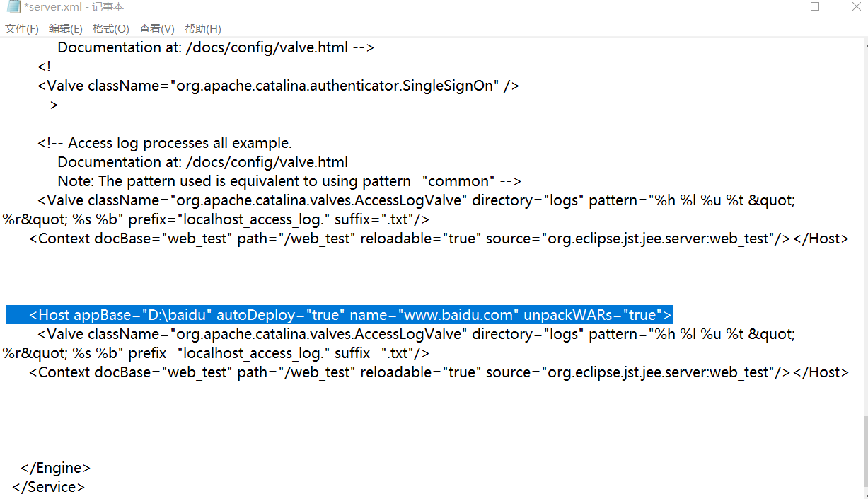Click the '</Engine>' closing tag

click(56, 468)
